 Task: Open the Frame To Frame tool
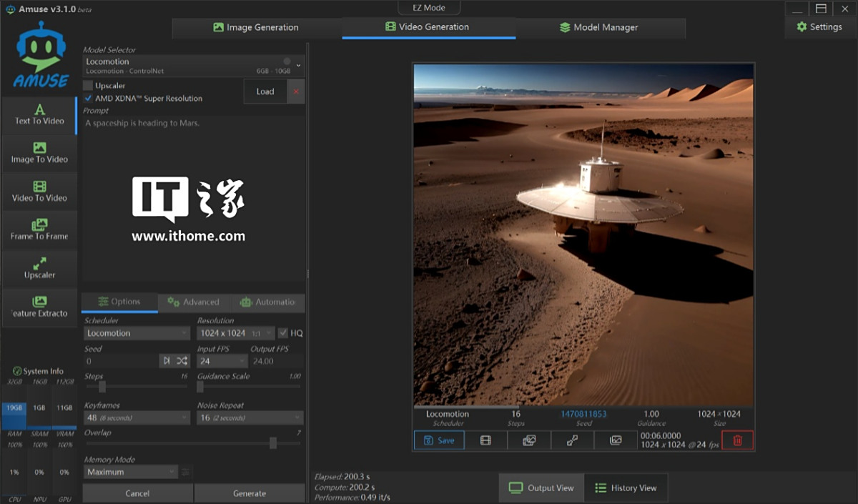coord(39,230)
